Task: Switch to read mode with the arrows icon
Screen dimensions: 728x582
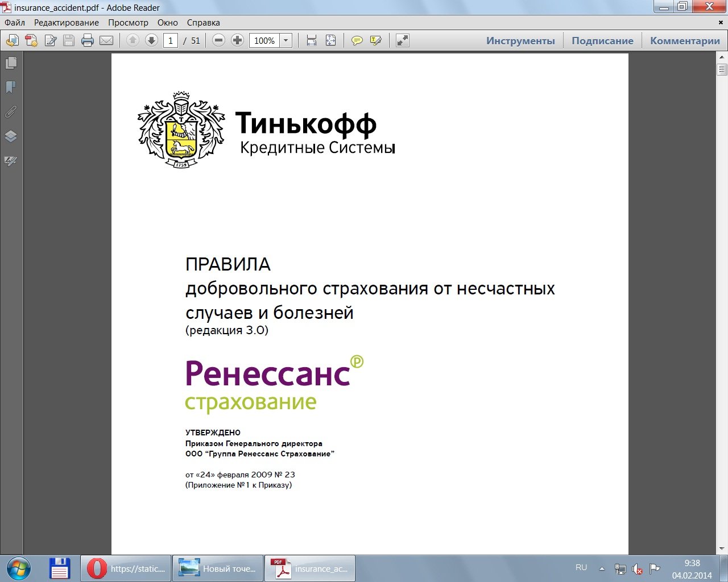Action: point(403,40)
